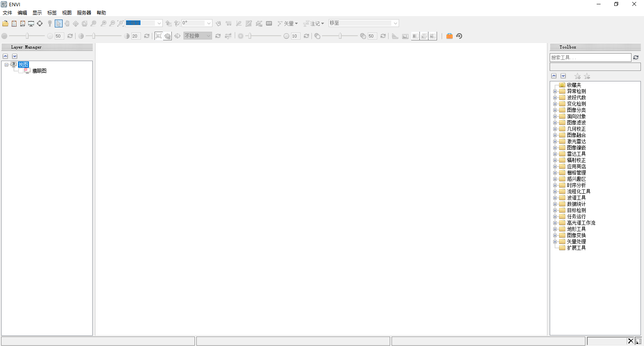Select the Pan hand tool
Image resolution: width=644 pixels, height=346 pixels.
click(67, 23)
